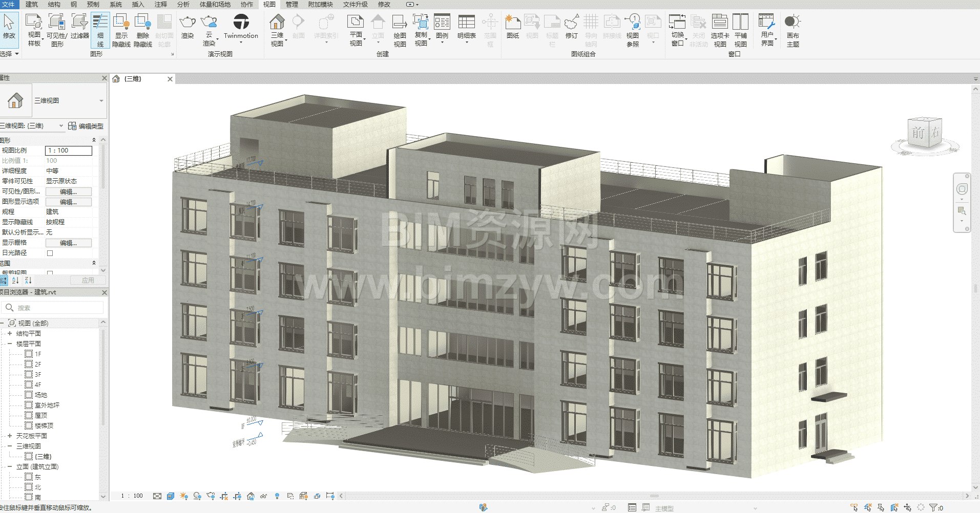Open the 三维视图 type selector dropdown
Screen dimensions: 980x513
pos(101,101)
